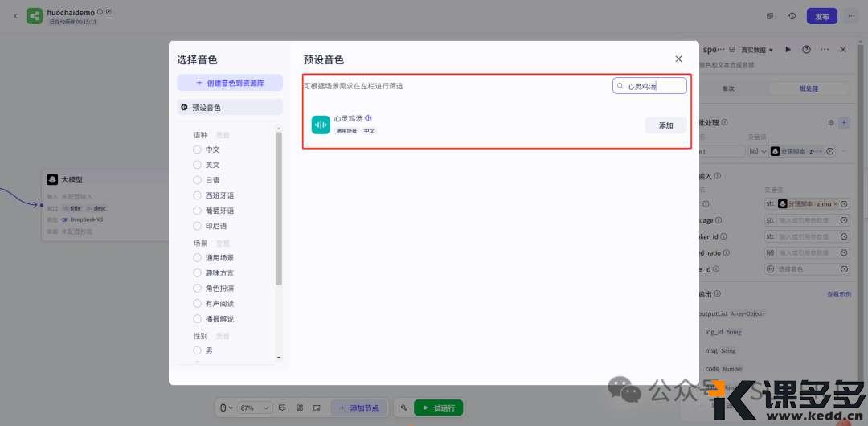
Task: Click 添加 button for 心灵鸡汤
Action: 666,125
